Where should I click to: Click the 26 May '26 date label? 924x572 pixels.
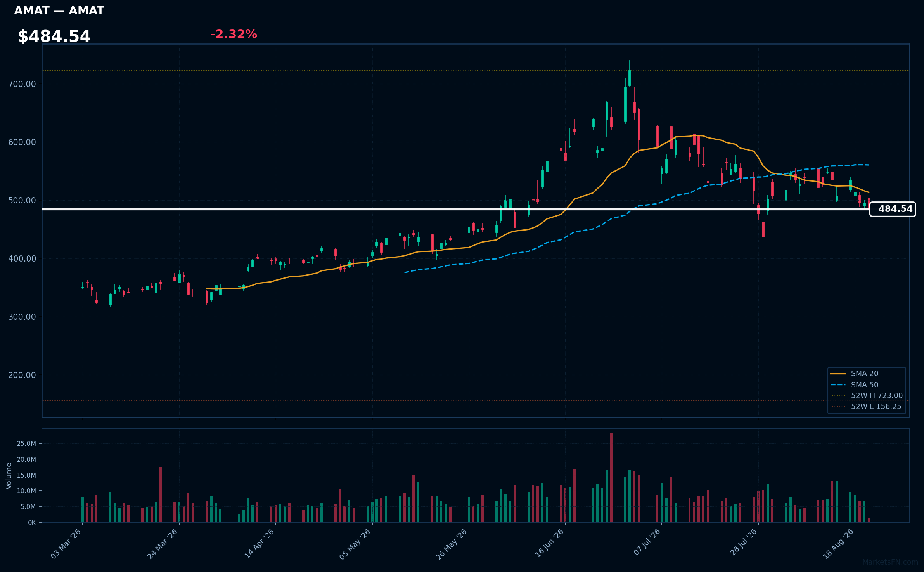click(x=452, y=544)
